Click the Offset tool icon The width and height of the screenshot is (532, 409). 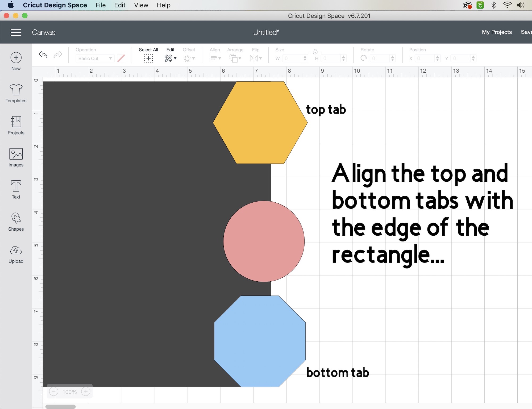[x=187, y=59]
